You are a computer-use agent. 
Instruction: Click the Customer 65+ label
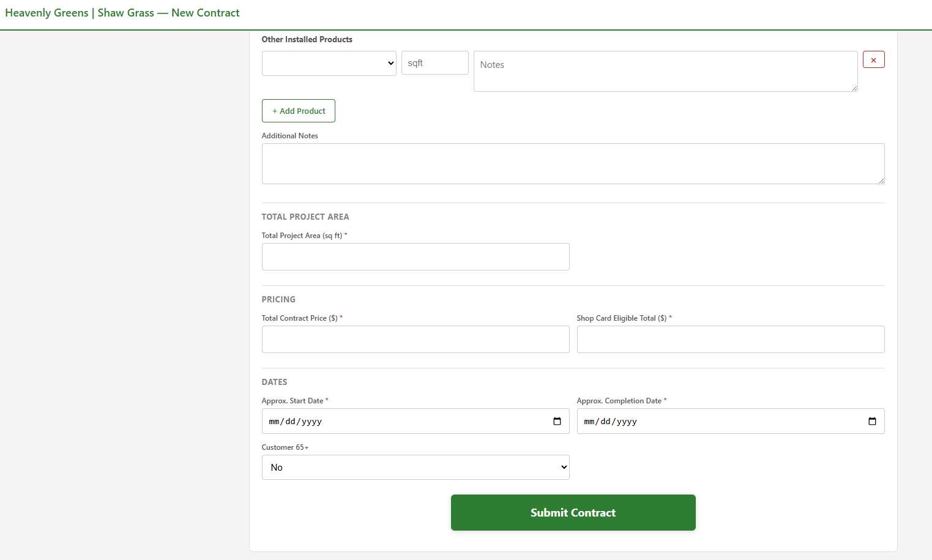[x=285, y=447]
